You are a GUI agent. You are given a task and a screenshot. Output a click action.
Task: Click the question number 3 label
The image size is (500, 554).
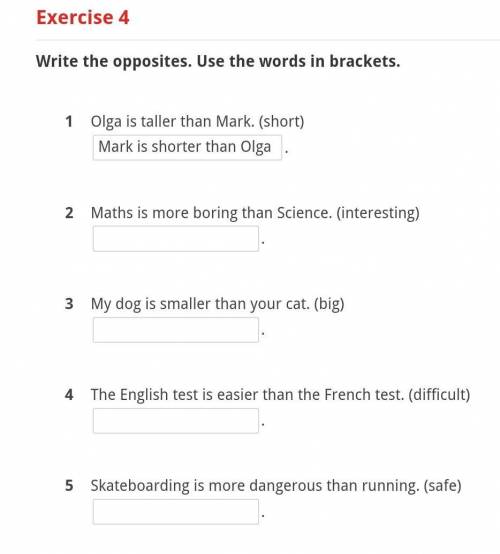pyautogui.click(x=69, y=304)
